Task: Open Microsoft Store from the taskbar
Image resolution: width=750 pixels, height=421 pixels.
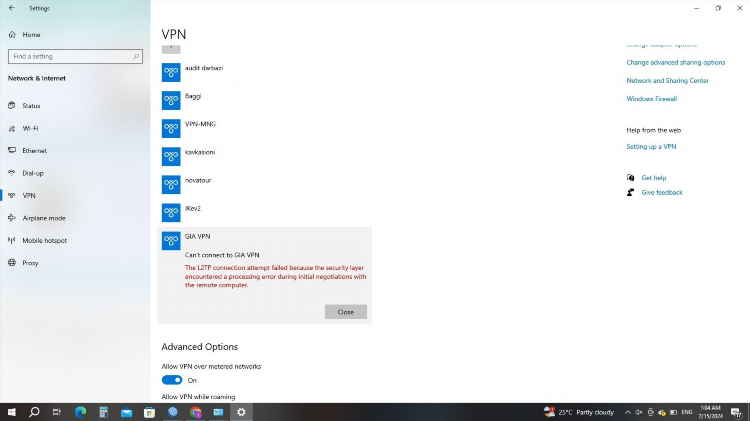Action: 149,412
